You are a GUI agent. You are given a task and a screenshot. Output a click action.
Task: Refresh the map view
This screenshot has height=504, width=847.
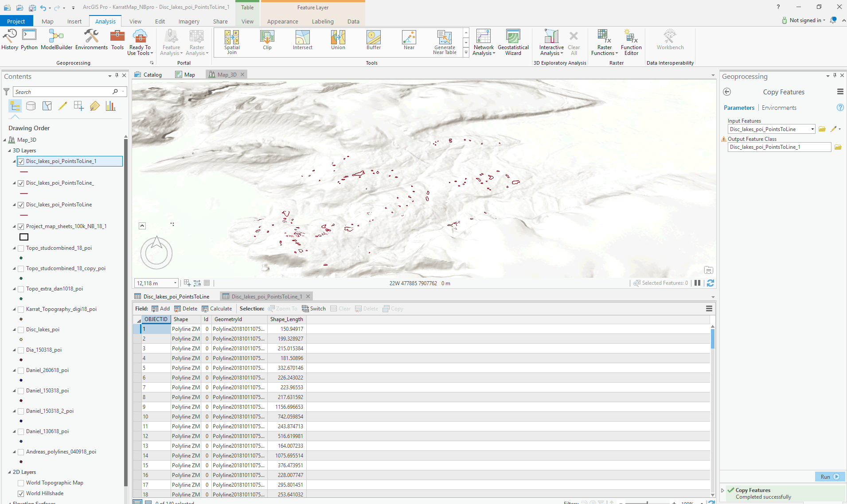click(x=710, y=283)
